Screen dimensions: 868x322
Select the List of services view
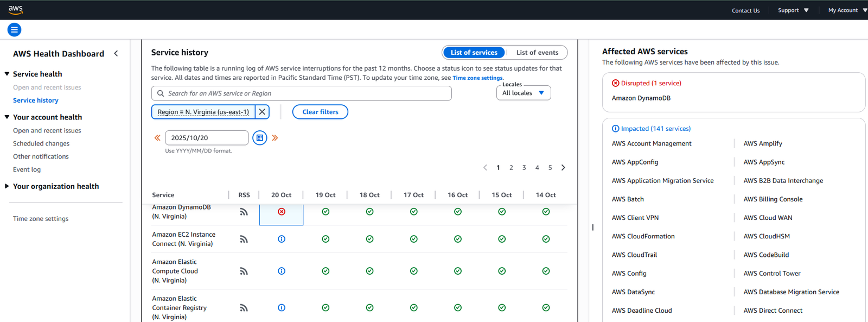(x=474, y=53)
